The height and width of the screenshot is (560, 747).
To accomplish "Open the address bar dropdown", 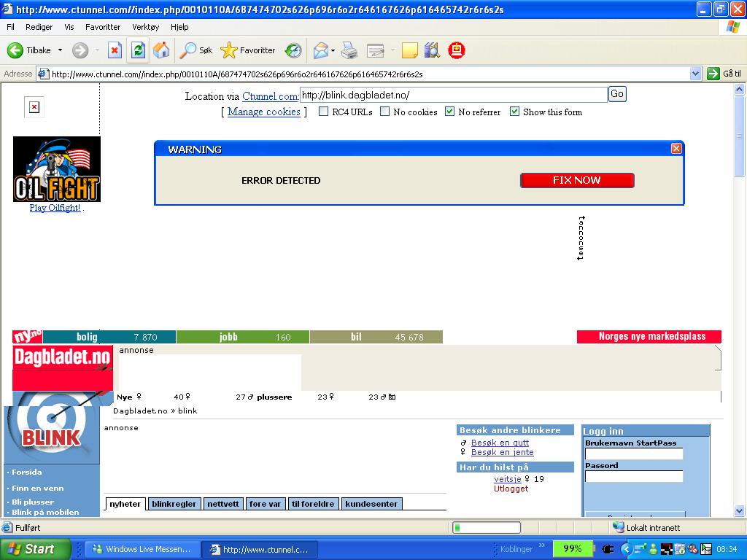I will click(x=695, y=74).
